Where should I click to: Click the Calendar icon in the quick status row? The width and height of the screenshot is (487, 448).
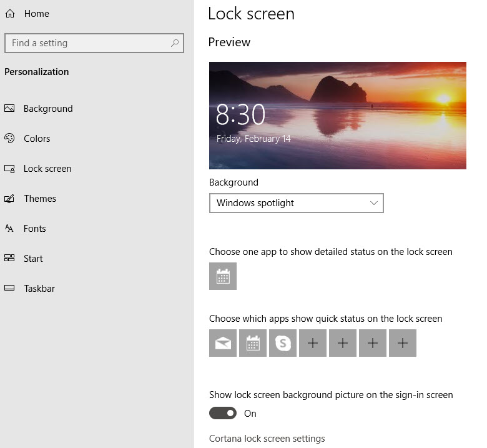click(x=253, y=343)
